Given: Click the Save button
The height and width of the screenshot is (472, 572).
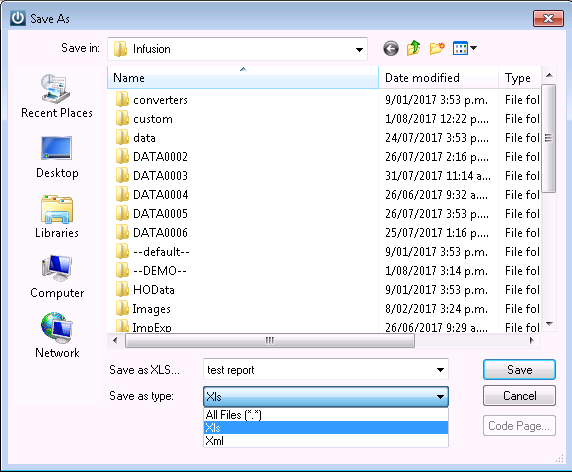Looking at the screenshot, I should tap(519, 370).
